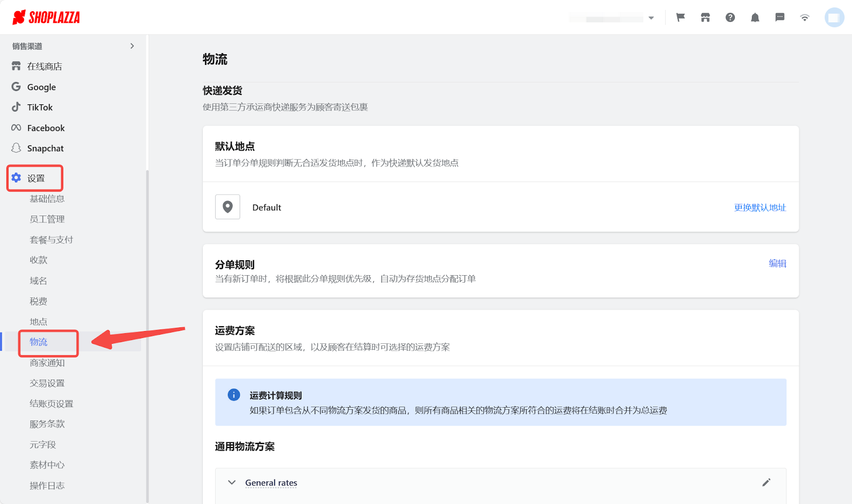Click the flag language icon in the header
852x504 pixels.
pos(680,17)
